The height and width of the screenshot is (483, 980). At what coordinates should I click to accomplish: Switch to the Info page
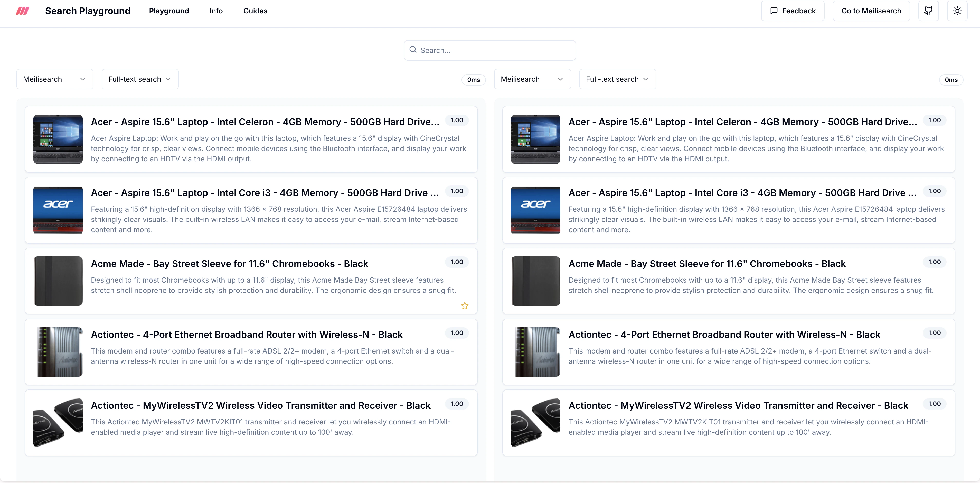pyautogui.click(x=216, y=11)
